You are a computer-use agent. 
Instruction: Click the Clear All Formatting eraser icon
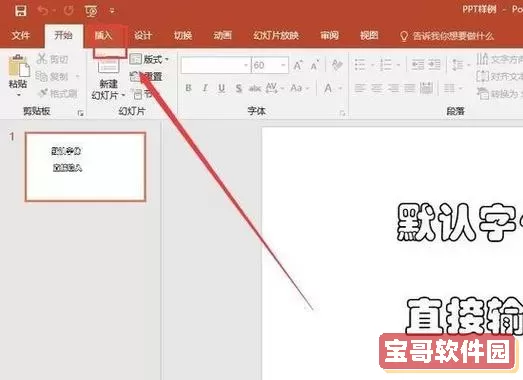[x=337, y=64]
